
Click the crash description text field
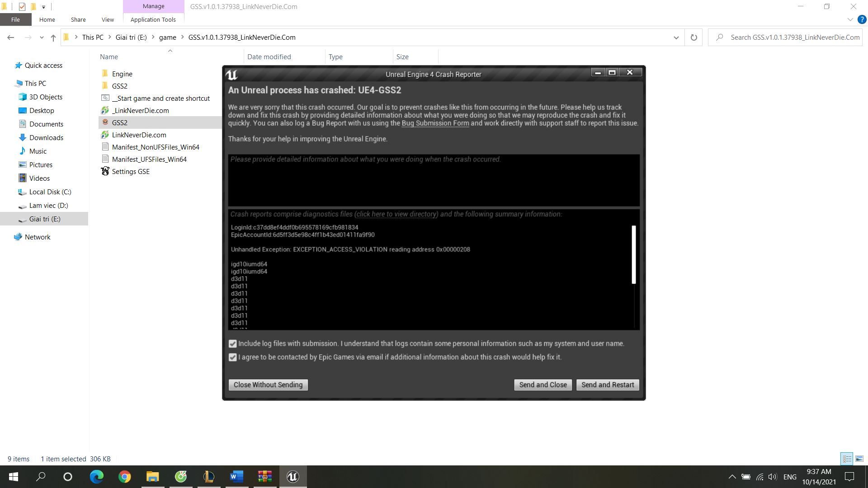pos(434,181)
